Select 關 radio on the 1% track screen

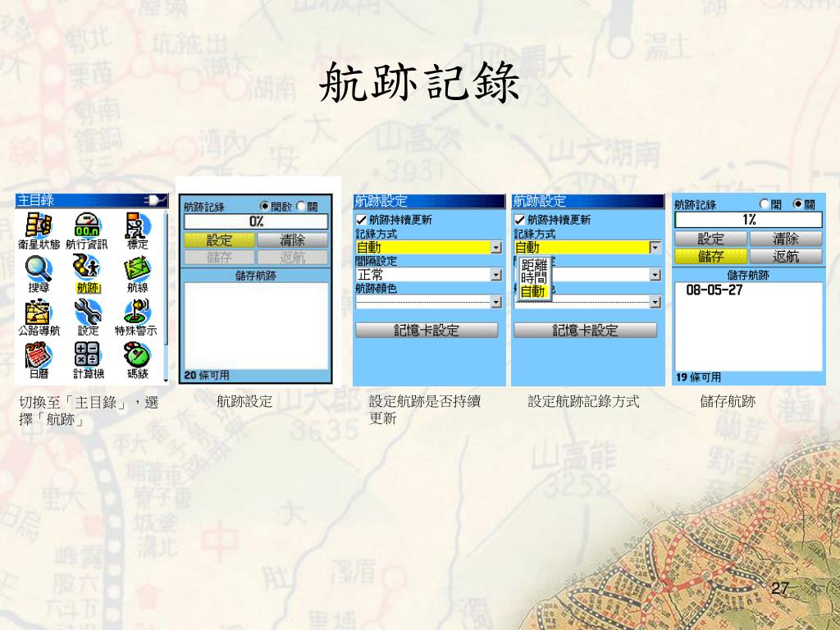(x=798, y=204)
